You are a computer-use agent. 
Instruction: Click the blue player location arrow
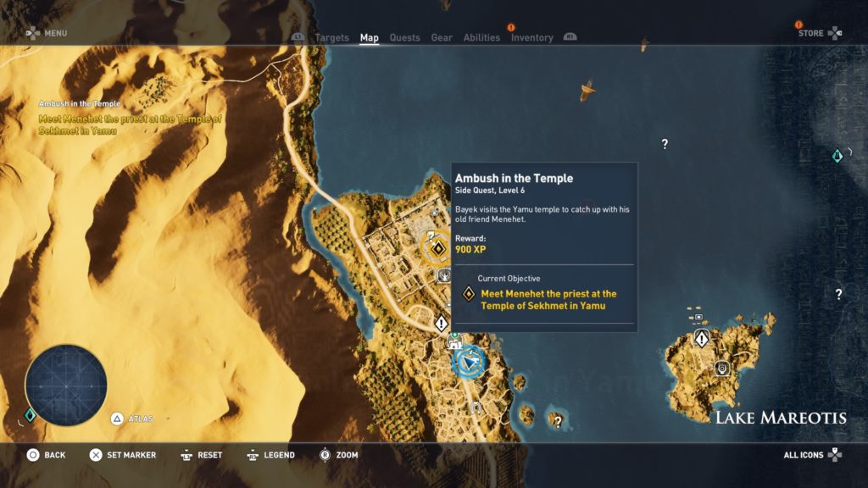coord(470,363)
